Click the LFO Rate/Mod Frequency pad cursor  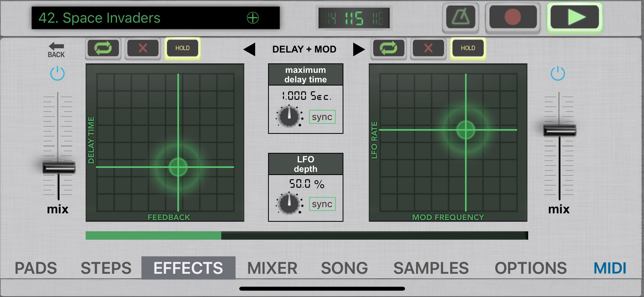tap(466, 130)
